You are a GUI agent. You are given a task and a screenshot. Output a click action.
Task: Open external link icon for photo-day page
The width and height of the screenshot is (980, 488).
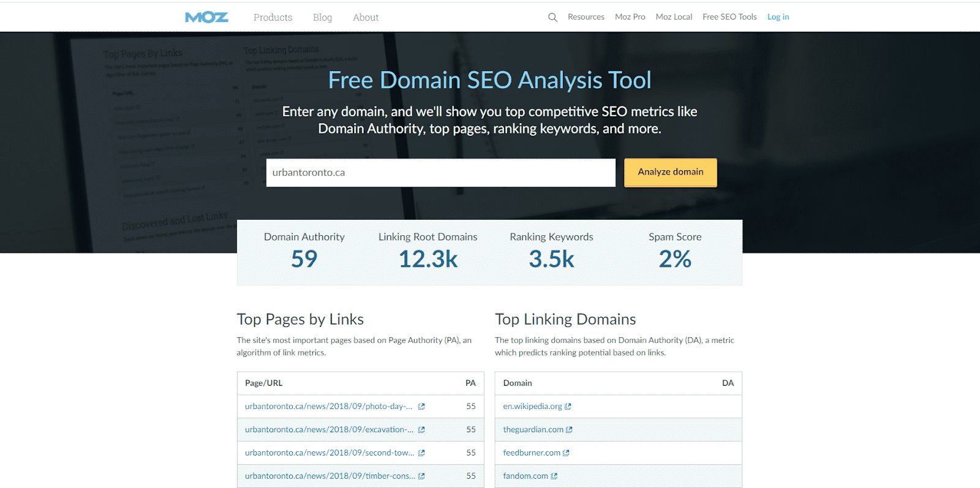click(421, 407)
